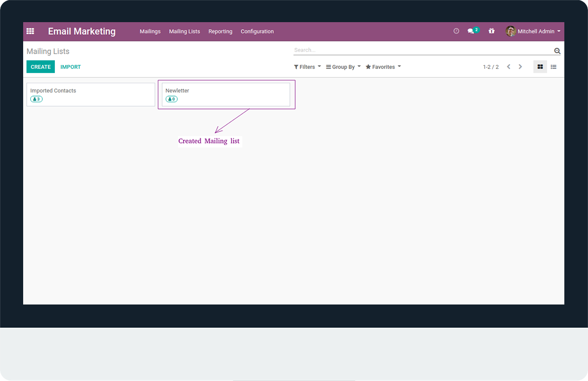The height and width of the screenshot is (381, 588).
Task: Open the conversations chat icon
Action: [x=471, y=31]
